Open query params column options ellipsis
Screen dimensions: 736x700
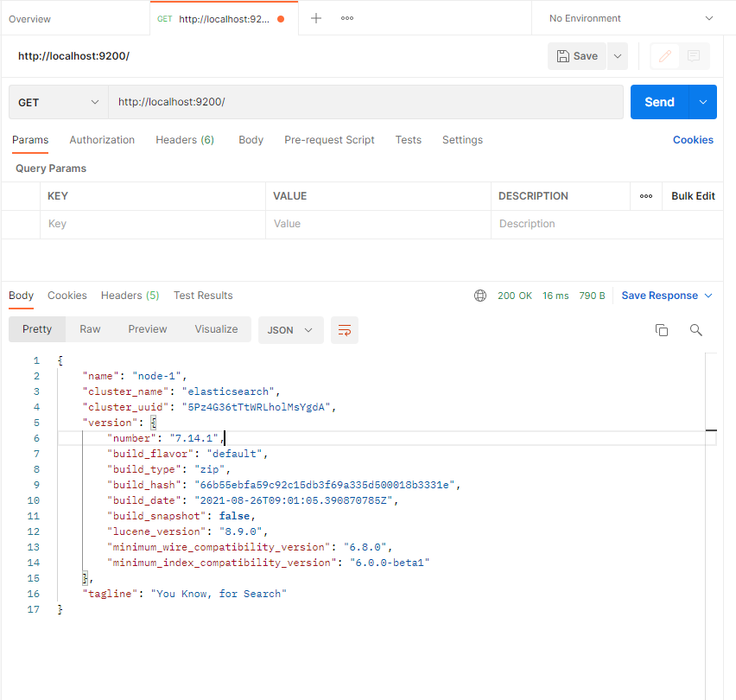point(646,196)
